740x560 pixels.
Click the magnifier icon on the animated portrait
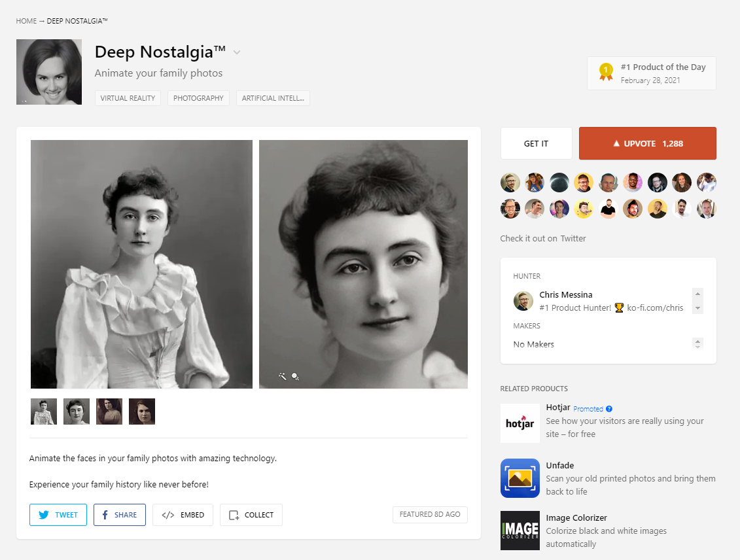(295, 376)
